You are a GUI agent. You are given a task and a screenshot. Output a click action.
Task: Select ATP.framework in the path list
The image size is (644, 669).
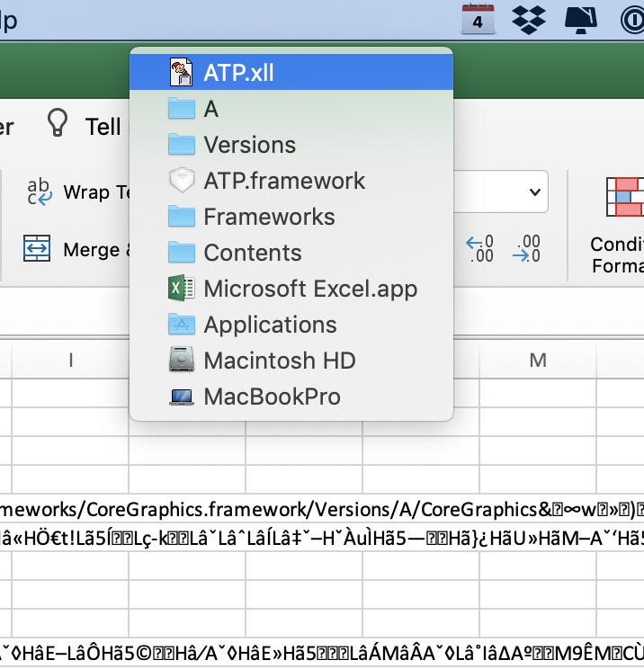click(291, 181)
